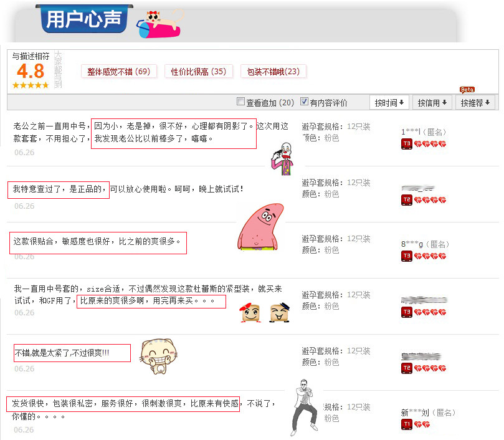Click the pink Patrick starfish sticker

point(260,227)
